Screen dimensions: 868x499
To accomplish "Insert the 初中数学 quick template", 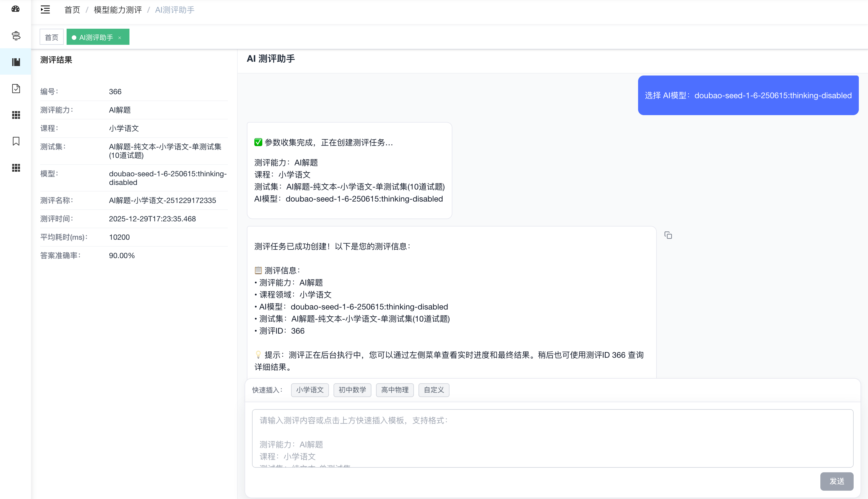I will pyautogui.click(x=352, y=390).
